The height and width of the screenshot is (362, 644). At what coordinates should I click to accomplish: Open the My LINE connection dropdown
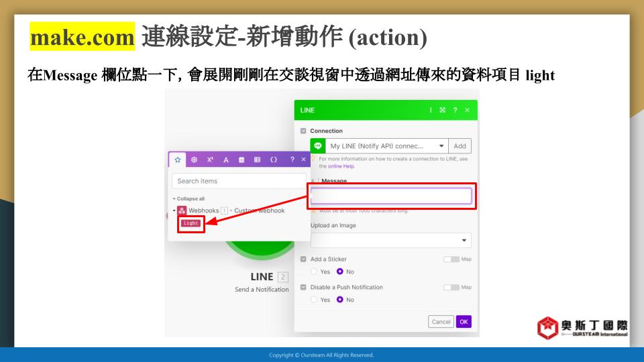point(386,145)
